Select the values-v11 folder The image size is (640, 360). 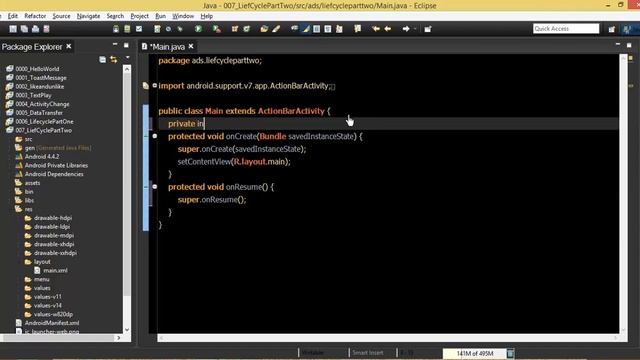point(47,297)
